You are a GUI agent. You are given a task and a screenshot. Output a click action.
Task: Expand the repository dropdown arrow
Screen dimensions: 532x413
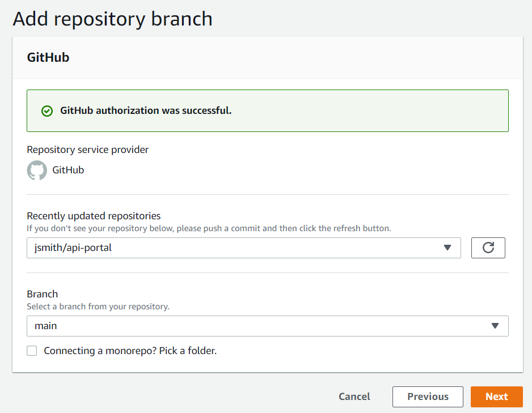(447, 248)
